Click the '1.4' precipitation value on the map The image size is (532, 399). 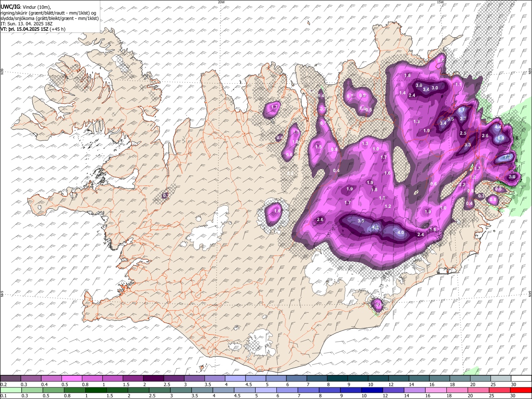point(402,93)
